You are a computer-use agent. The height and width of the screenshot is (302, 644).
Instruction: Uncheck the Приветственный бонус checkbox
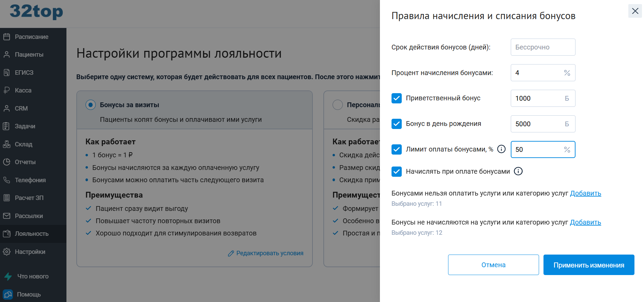pos(397,98)
